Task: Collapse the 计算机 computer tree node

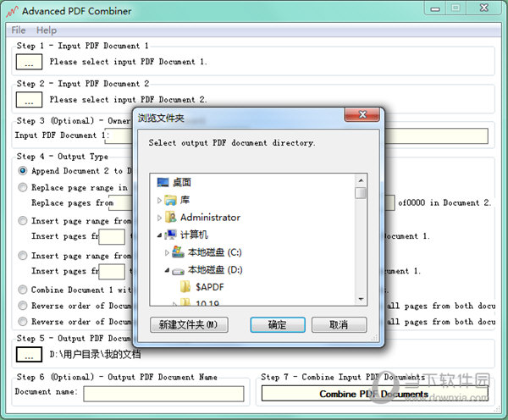Action: click(x=159, y=235)
